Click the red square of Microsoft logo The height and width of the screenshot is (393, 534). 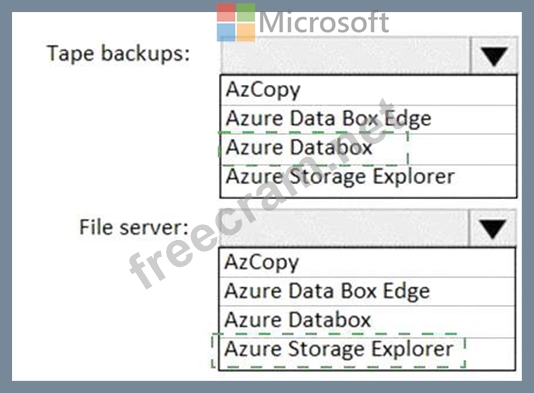tap(226, 13)
